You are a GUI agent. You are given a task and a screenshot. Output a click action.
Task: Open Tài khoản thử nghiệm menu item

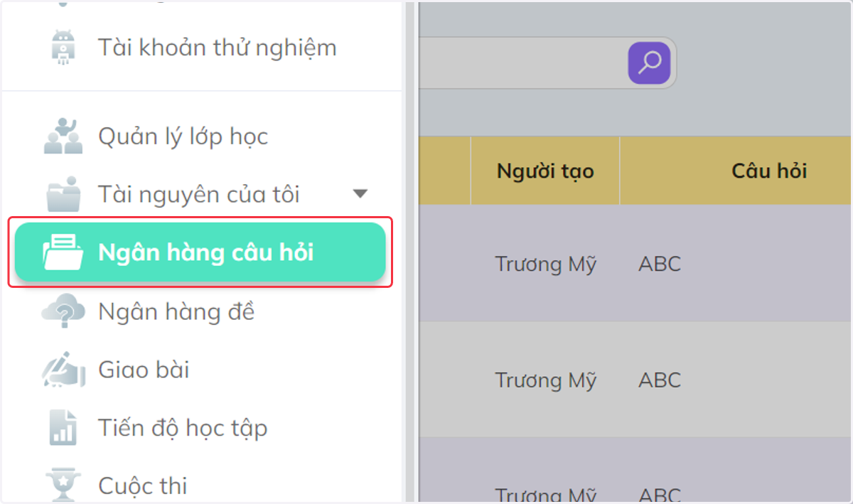[x=217, y=48]
